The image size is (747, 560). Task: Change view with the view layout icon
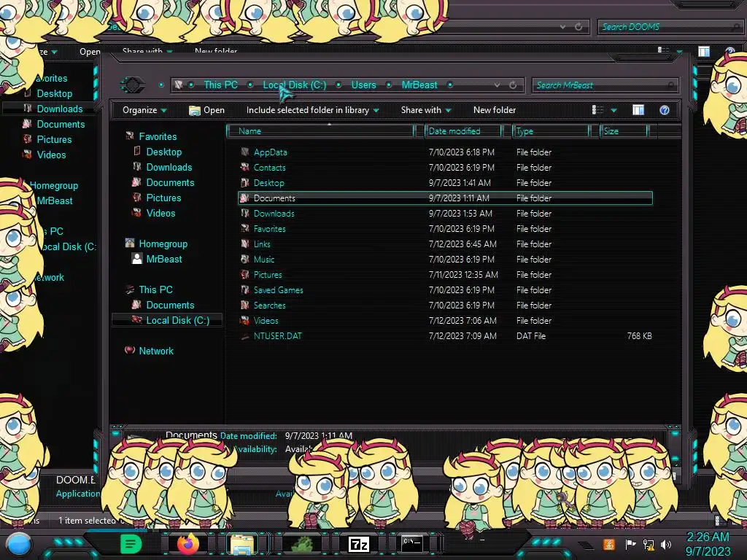coord(597,110)
